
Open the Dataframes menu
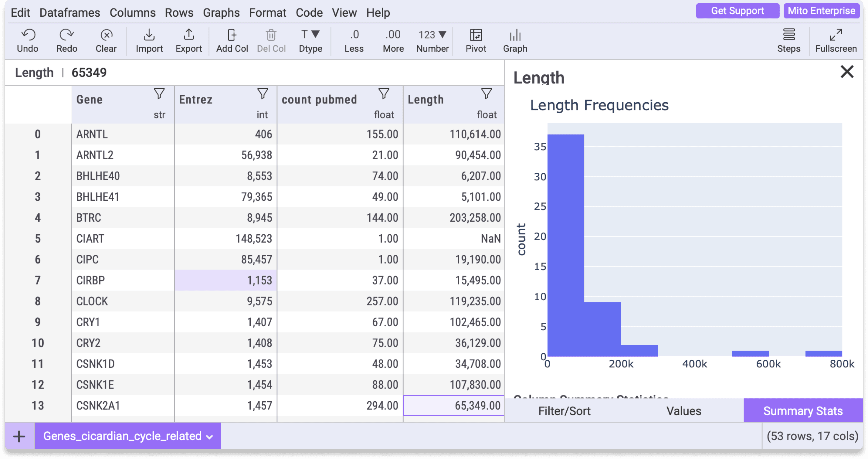pyautogui.click(x=70, y=12)
